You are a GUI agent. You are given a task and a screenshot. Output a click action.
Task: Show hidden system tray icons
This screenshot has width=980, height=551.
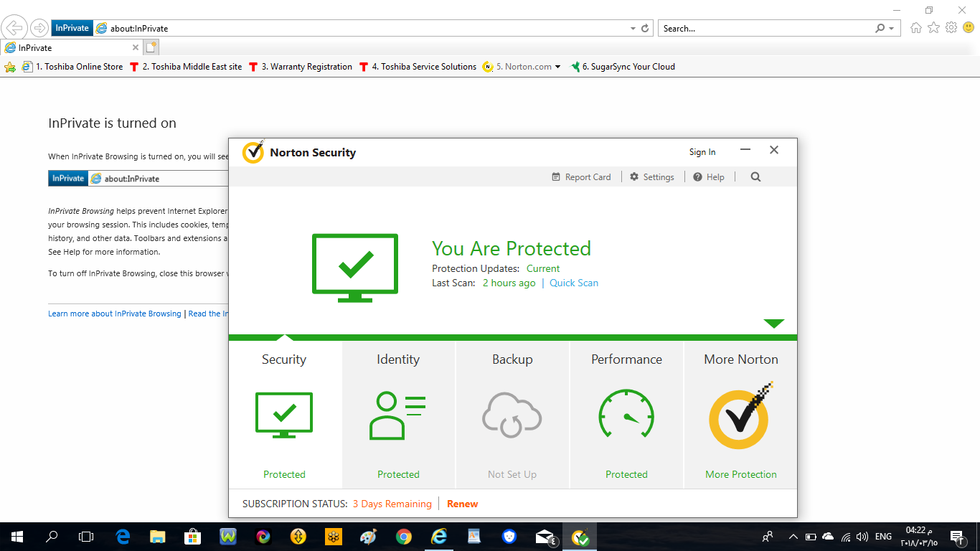pyautogui.click(x=793, y=537)
